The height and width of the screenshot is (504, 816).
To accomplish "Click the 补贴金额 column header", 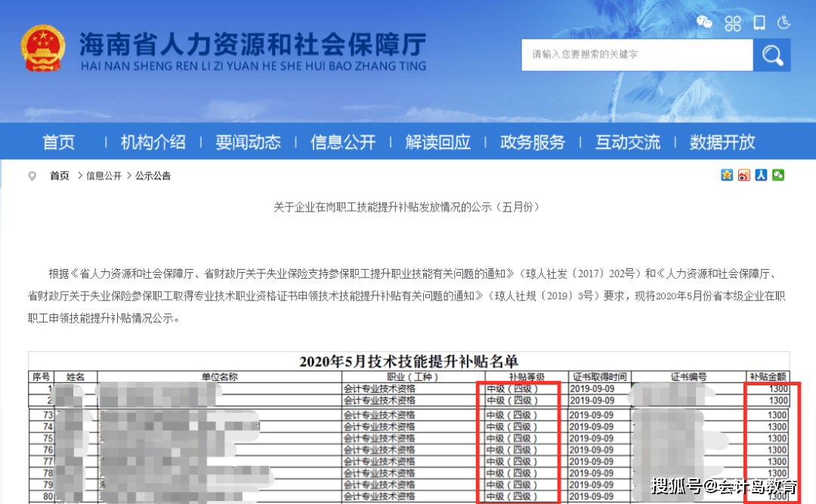I will click(768, 376).
